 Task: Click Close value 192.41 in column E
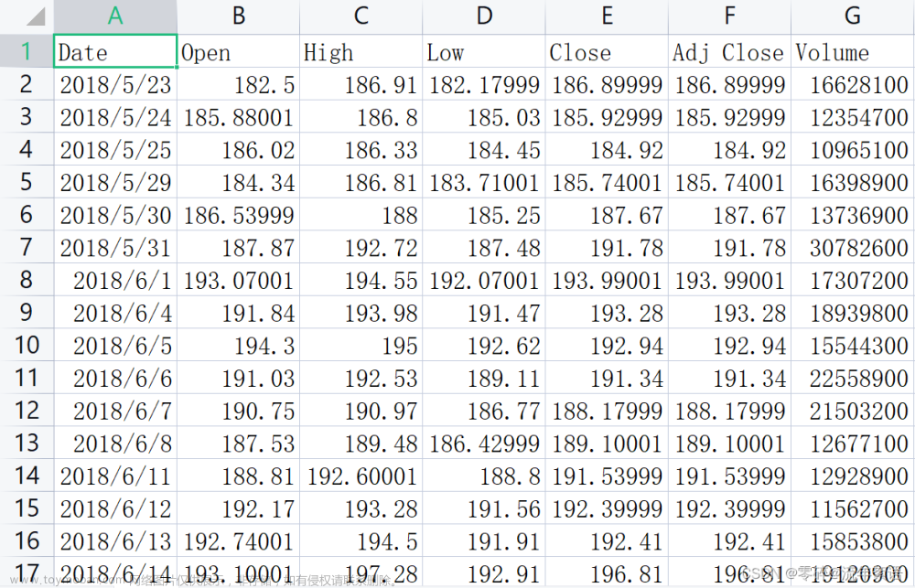point(607,540)
